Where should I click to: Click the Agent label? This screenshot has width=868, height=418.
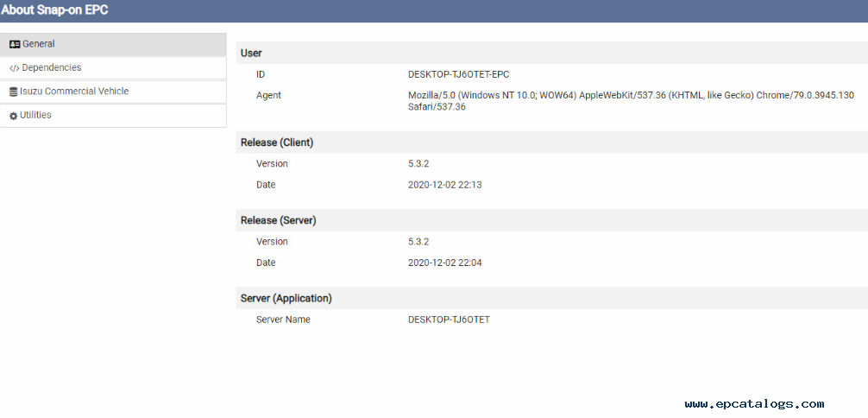click(268, 95)
